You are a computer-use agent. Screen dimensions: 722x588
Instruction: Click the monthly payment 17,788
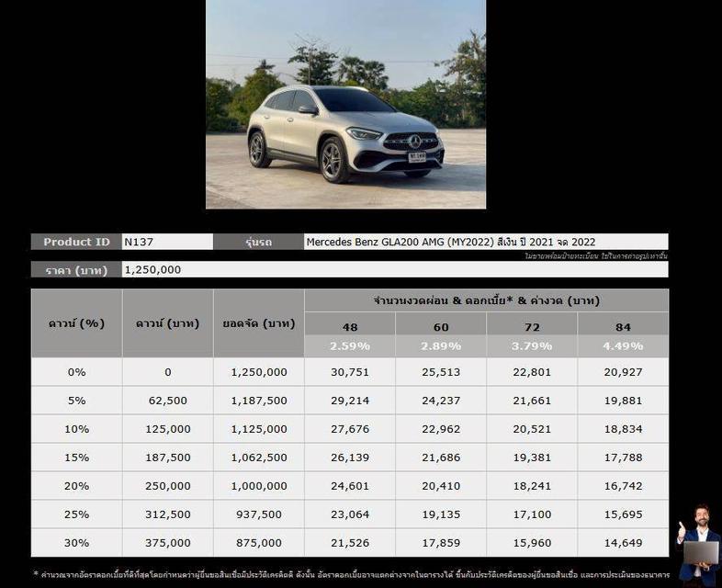(623, 458)
